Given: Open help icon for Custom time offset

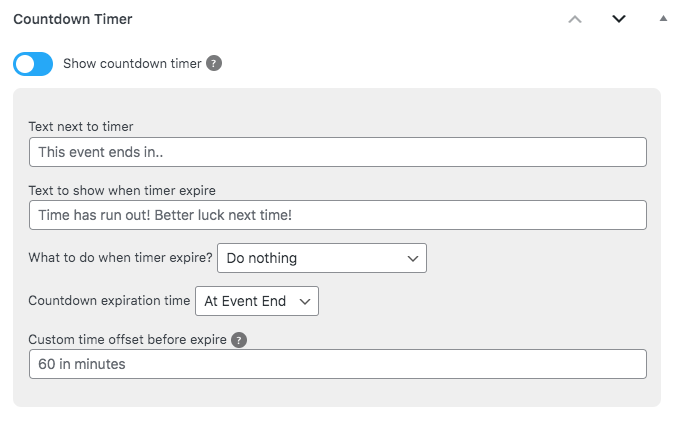Looking at the screenshot, I should 239,340.
